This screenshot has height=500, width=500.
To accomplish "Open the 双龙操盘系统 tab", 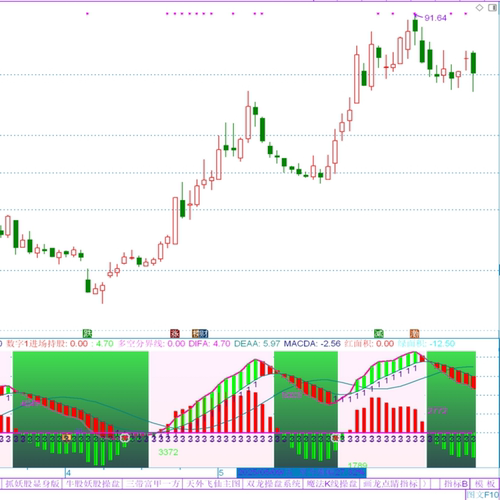I will pos(273,484).
